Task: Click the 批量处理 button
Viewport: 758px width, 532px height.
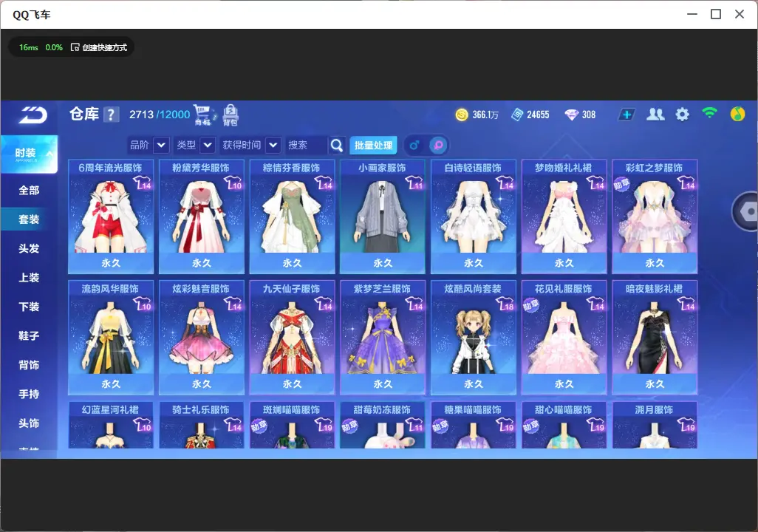Action: pyautogui.click(x=373, y=145)
